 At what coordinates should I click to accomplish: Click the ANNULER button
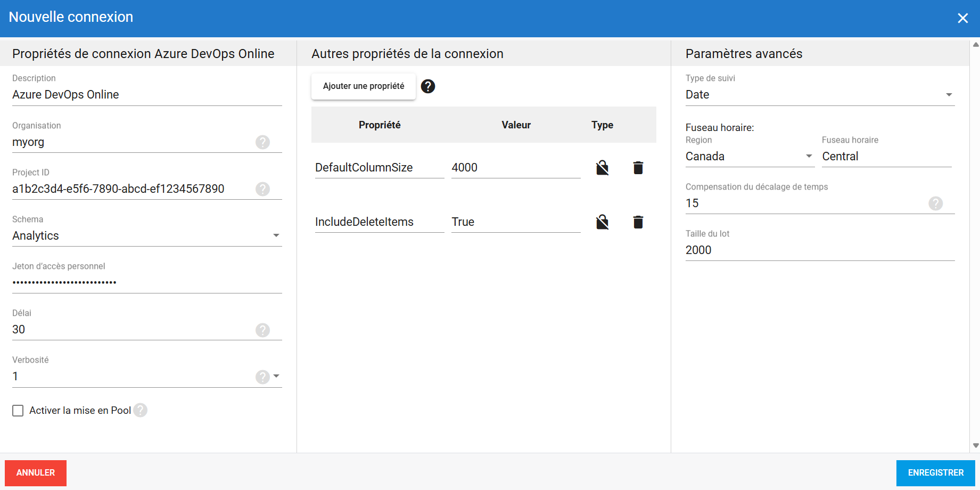(36, 473)
